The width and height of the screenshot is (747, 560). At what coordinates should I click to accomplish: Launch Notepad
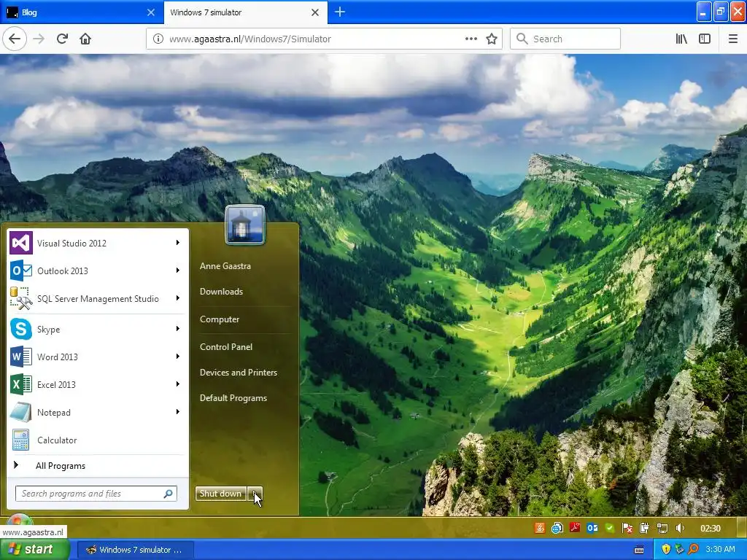click(x=97, y=413)
